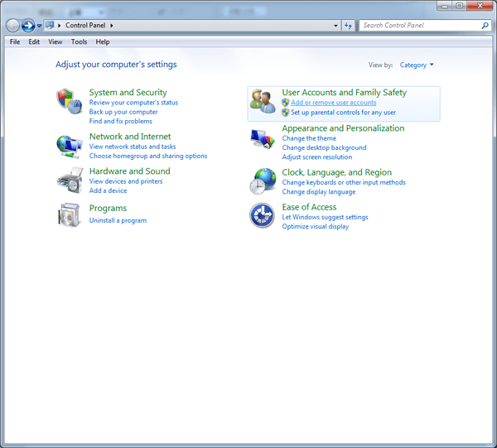Expand arrow after Control Panel breadcrumb
Image resolution: width=497 pixels, height=448 pixels.
coord(112,26)
